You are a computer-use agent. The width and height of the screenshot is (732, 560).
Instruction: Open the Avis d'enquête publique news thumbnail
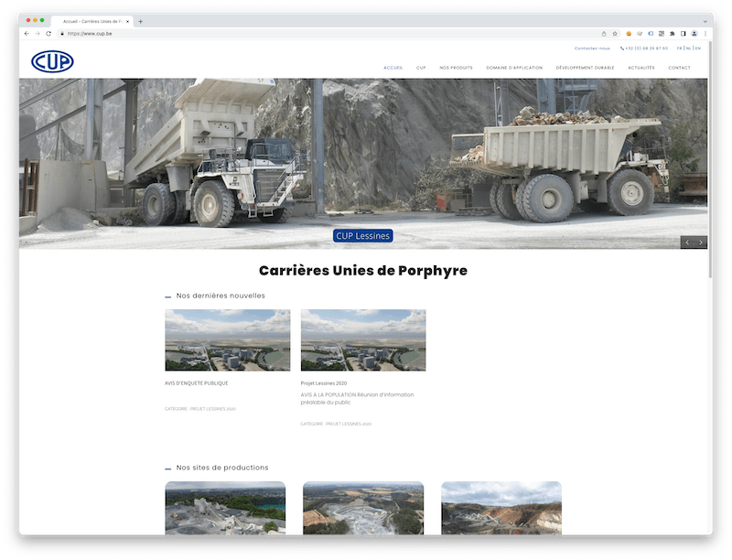tap(227, 339)
